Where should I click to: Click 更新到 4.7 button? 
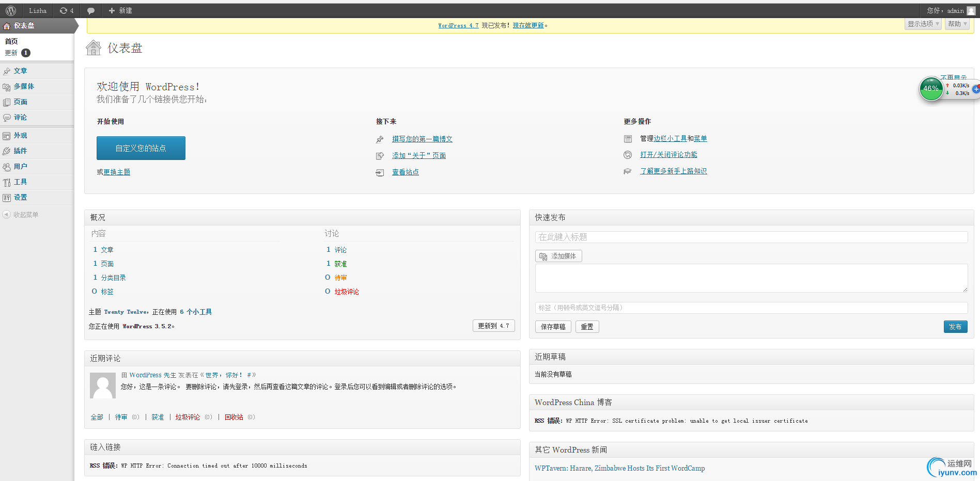494,326
